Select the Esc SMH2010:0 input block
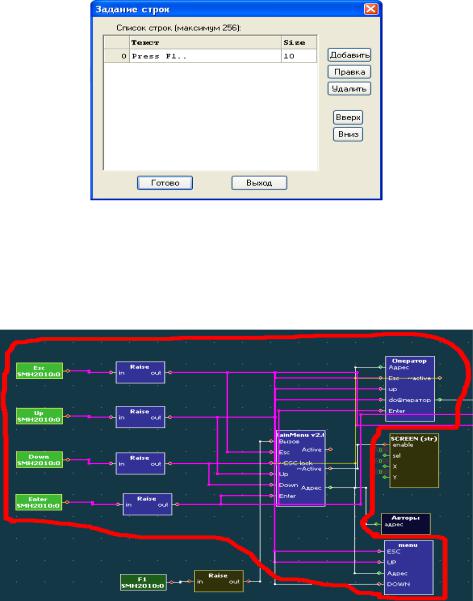 (39, 371)
